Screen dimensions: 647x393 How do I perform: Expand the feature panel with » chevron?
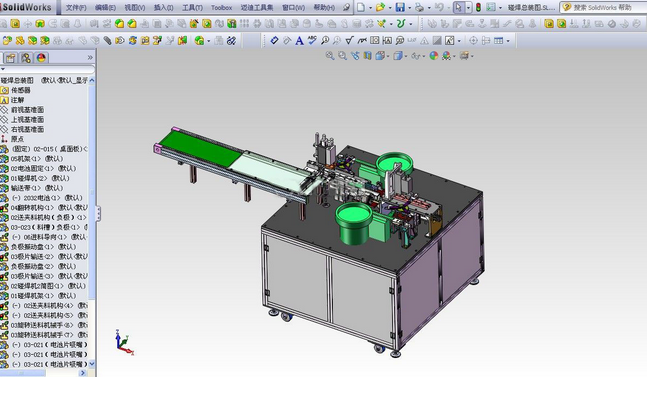[90, 57]
